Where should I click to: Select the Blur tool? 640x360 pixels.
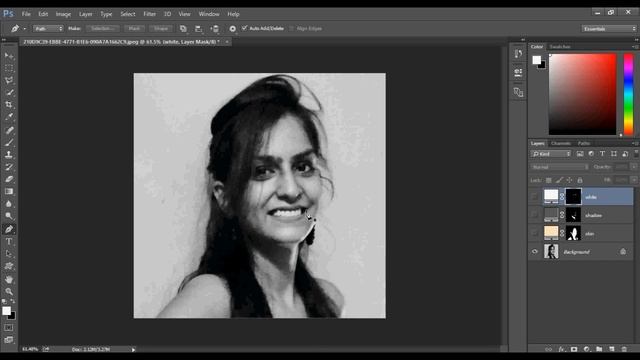pos(9,204)
